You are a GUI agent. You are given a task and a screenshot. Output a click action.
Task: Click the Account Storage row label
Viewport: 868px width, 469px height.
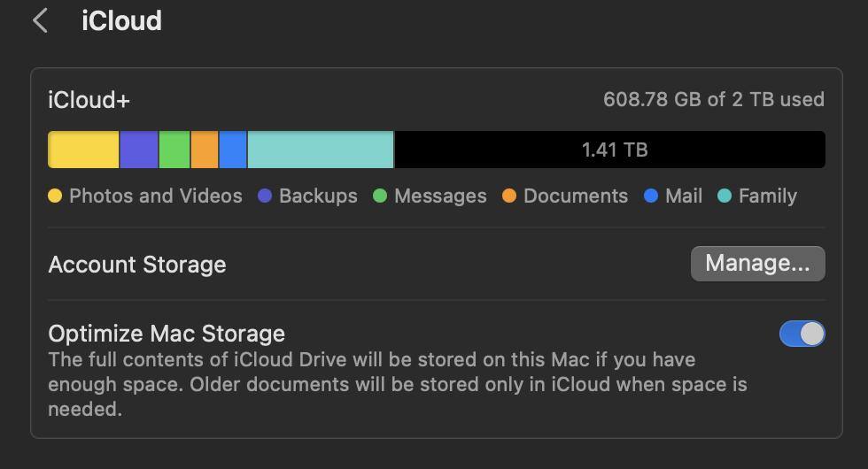click(137, 265)
